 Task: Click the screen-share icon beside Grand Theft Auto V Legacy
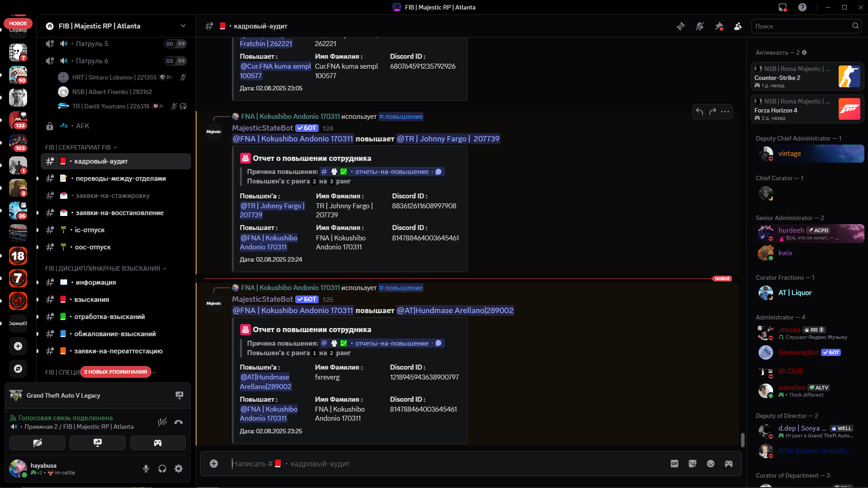tap(179, 395)
